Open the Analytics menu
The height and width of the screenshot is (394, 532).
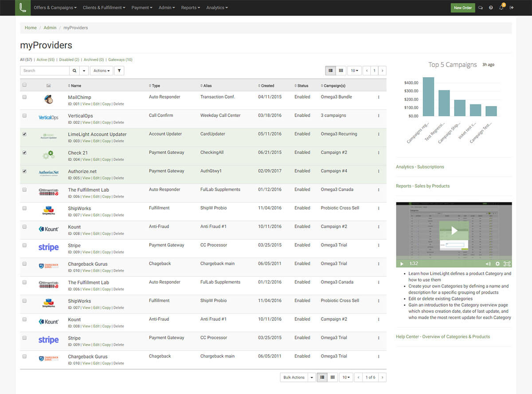(217, 8)
